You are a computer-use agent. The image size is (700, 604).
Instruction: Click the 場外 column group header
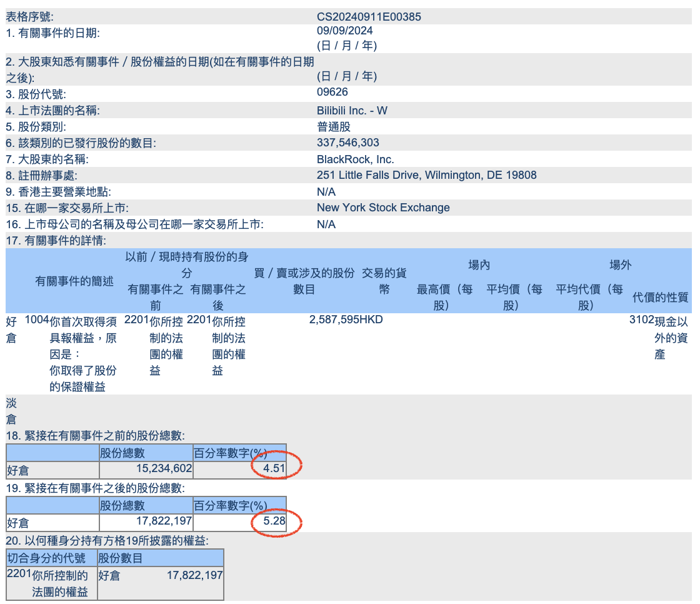(x=620, y=265)
